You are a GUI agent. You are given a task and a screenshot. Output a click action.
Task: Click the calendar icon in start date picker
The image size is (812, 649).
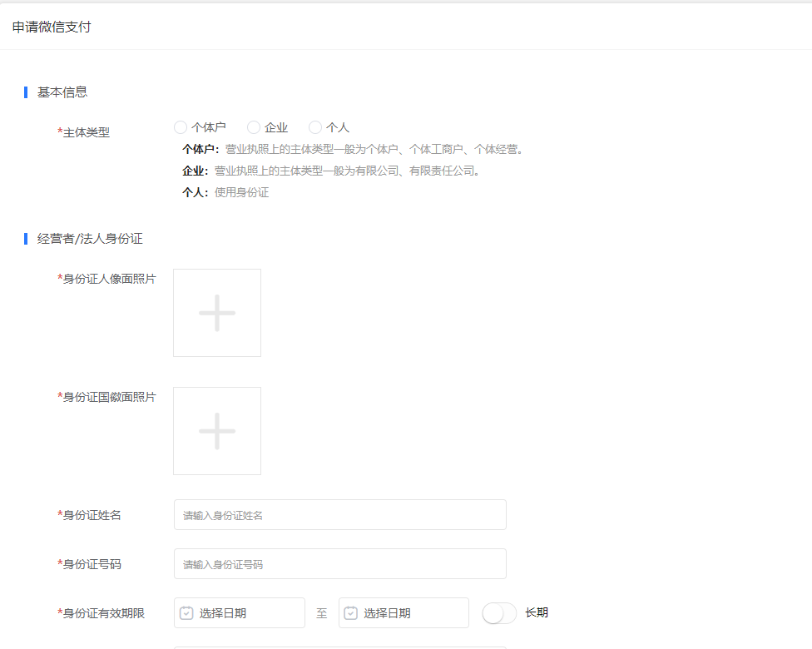pos(186,613)
